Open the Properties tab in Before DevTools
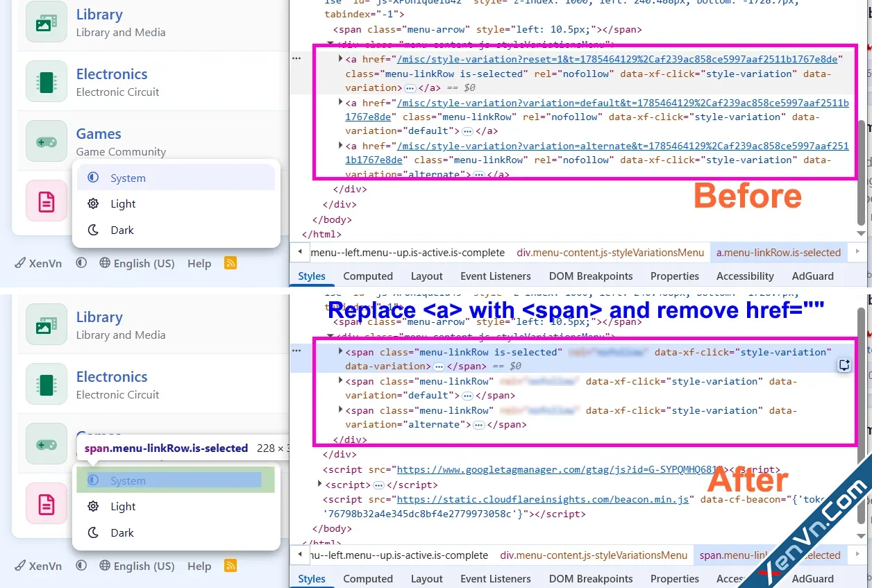The height and width of the screenshot is (588, 872). point(675,276)
